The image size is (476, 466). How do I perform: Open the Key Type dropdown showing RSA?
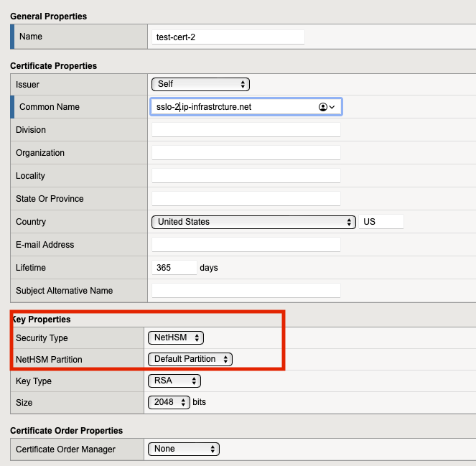coord(174,381)
